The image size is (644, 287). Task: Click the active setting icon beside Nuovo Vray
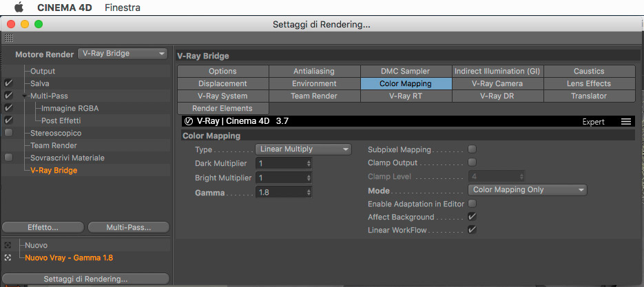(x=8, y=258)
